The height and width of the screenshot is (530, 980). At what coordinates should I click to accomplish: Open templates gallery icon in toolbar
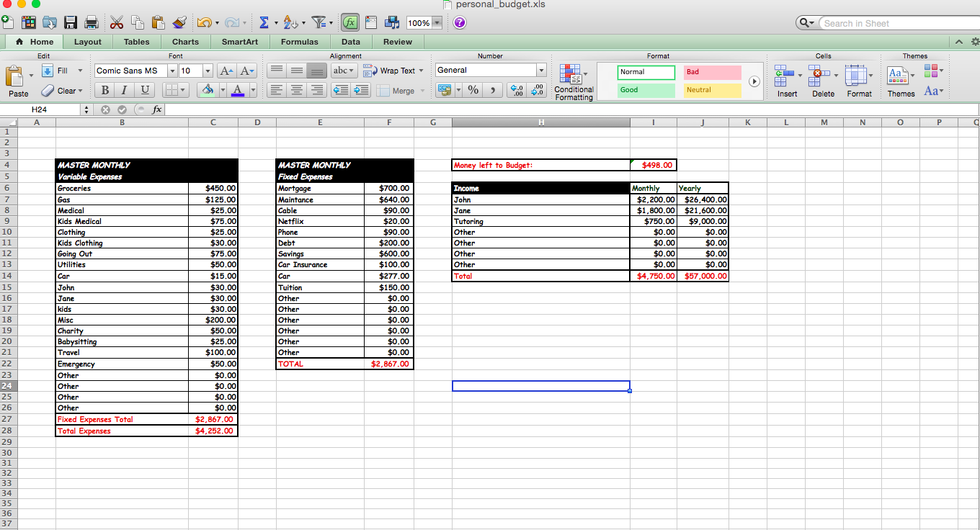point(29,22)
